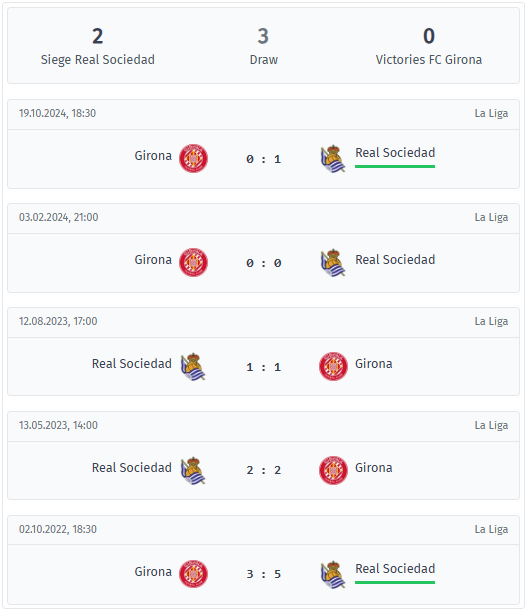Image resolution: width=525 pixels, height=609 pixels.
Task: Click Real Sociedad crest in 13.05.2023 match
Action: click(x=193, y=471)
